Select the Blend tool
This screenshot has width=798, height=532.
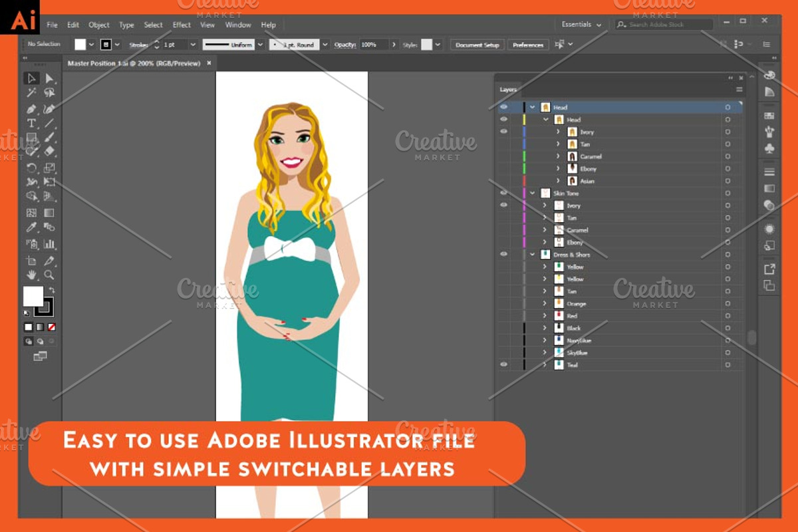point(49,227)
